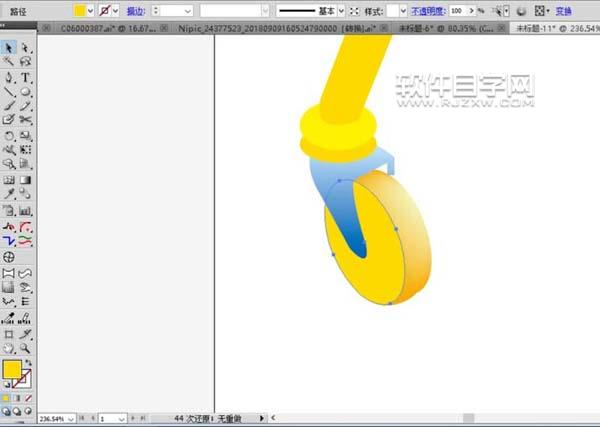Click the opacity 100 input field
Screen dimensions: 600x427
point(458,11)
